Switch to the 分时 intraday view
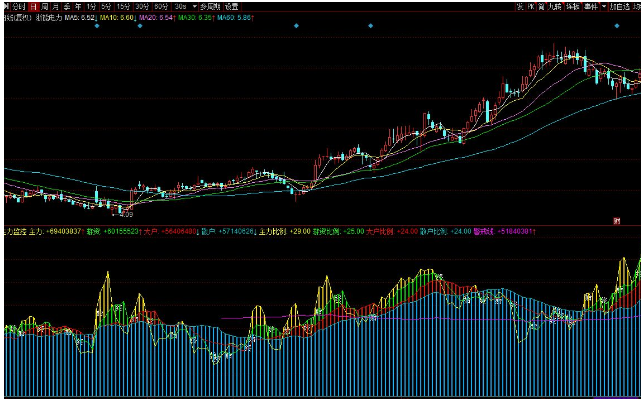Screen dimensions: 641x399 tap(18, 7)
